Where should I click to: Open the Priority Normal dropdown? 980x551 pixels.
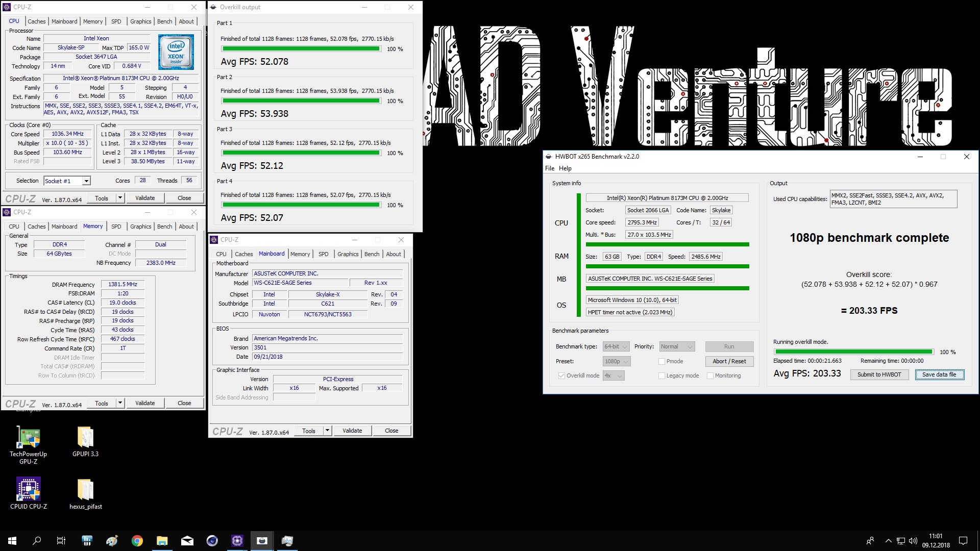(677, 347)
